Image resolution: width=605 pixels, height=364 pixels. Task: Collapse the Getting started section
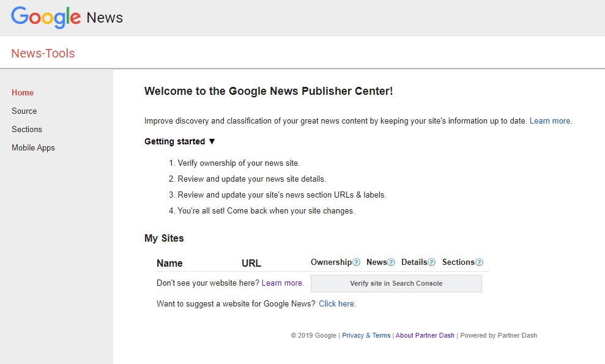coord(179,142)
